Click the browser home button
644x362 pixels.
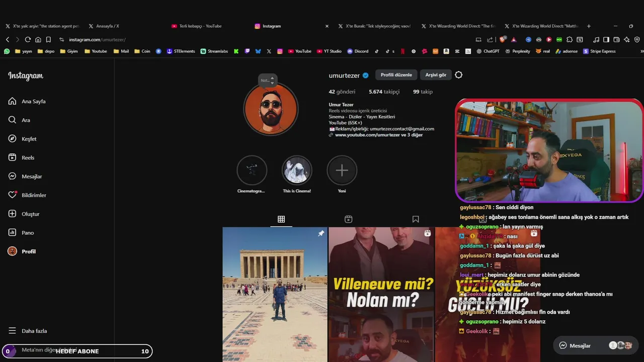tap(38, 39)
